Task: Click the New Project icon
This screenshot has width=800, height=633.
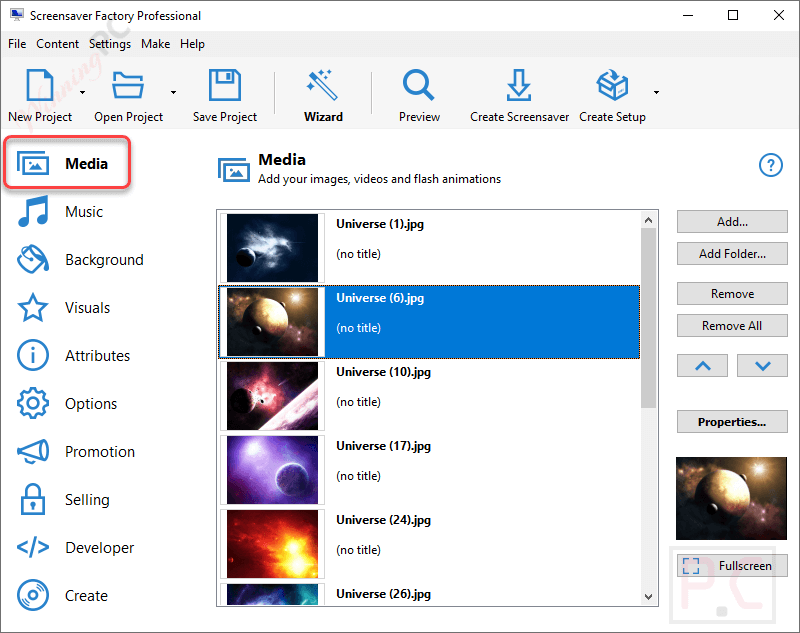Action: (x=40, y=85)
